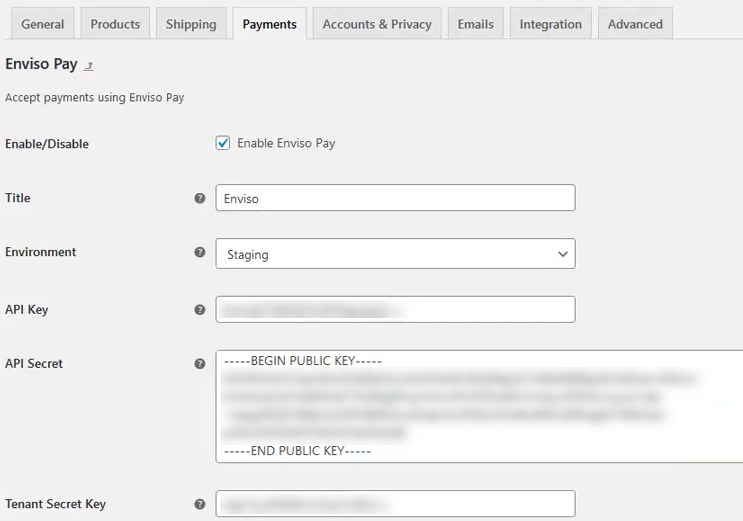Click the END PUBLIC KEY line
Viewport: 743px width, 521px height.
(298, 451)
